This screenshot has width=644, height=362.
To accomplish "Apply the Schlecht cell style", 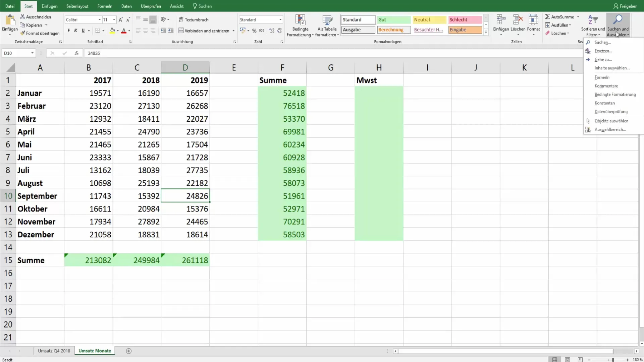I will (465, 20).
